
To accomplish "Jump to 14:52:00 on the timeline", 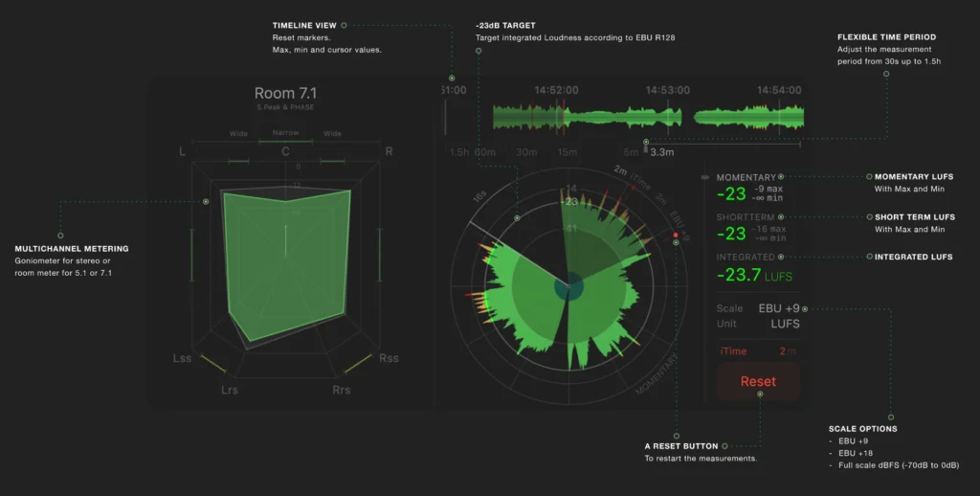I will [x=556, y=90].
